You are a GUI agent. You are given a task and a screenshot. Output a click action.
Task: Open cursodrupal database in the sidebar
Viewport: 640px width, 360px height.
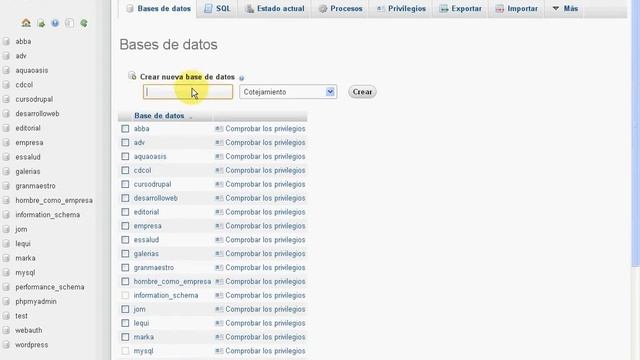(34, 99)
